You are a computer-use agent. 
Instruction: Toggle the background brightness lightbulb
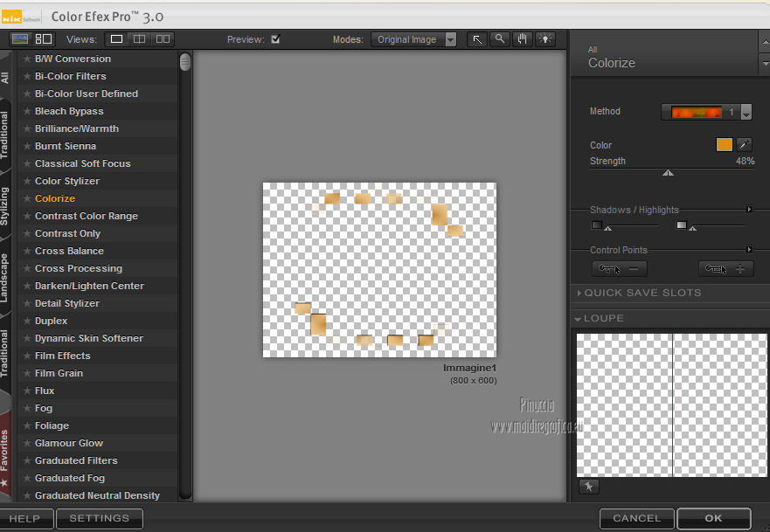545,38
